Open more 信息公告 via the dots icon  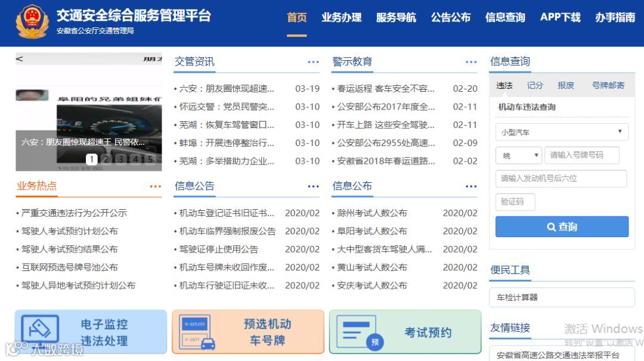coord(314,186)
